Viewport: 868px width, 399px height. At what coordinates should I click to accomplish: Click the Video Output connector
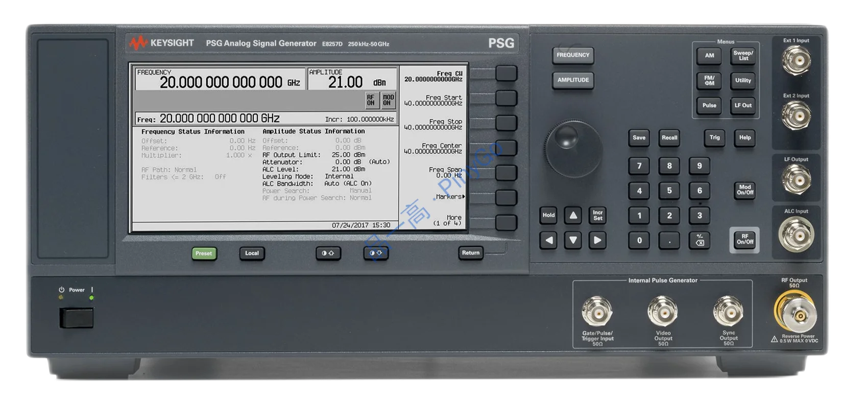point(663,312)
